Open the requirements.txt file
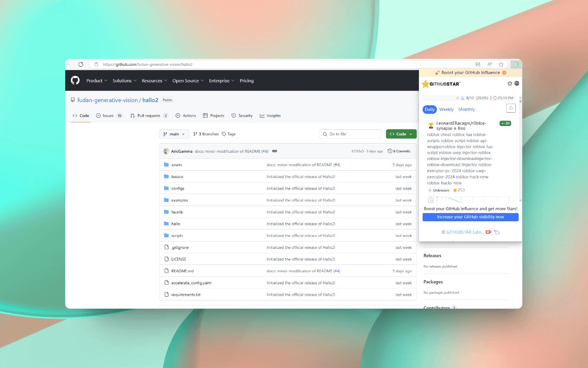588x368 pixels. point(186,294)
